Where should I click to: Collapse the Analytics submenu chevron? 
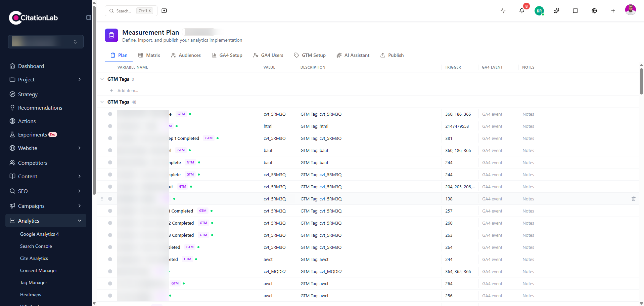[80, 221]
